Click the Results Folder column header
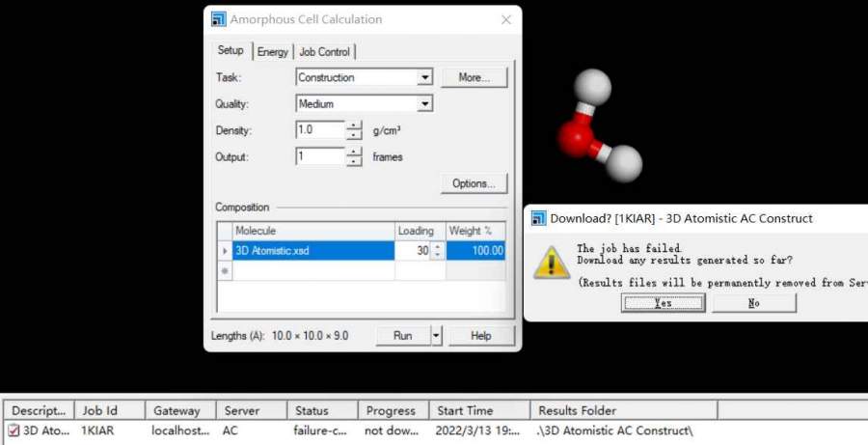Image resolution: width=868 pixels, height=445 pixels. (624, 410)
